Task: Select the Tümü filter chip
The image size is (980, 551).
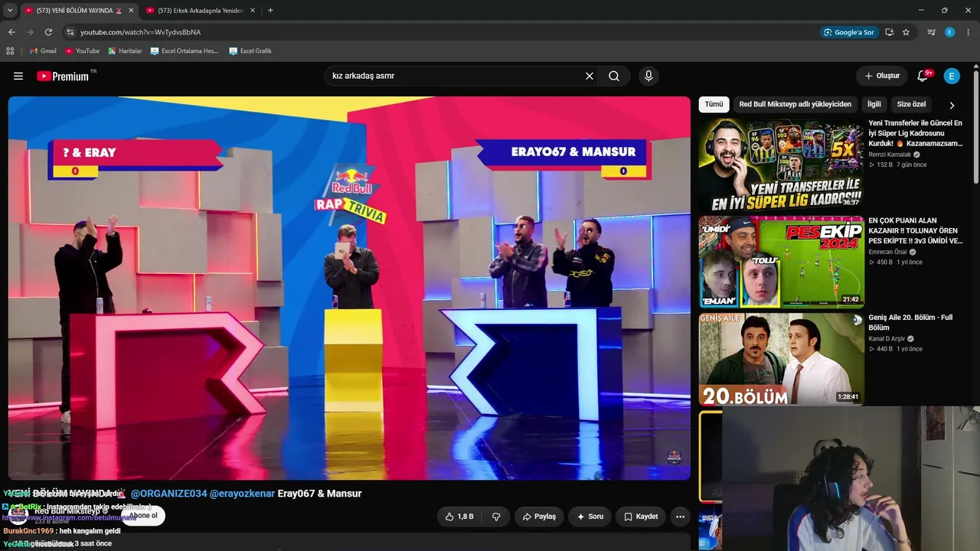Action: point(714,104)
